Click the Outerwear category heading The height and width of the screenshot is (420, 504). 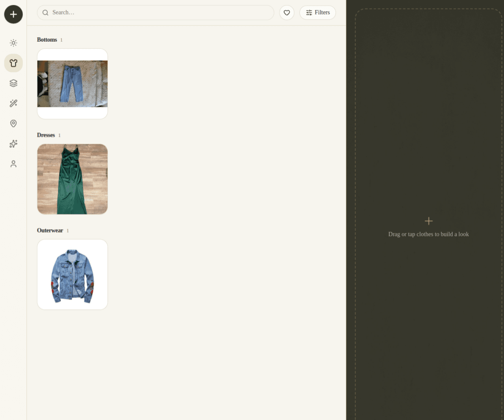50,230
